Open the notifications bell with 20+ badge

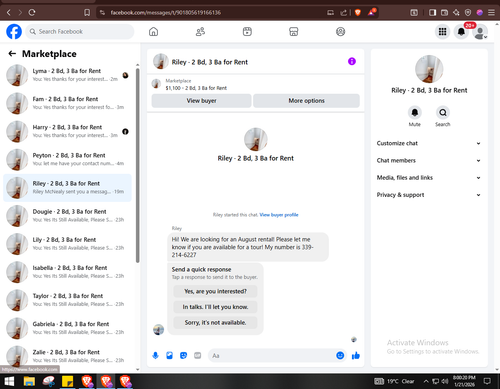point(461,32)
